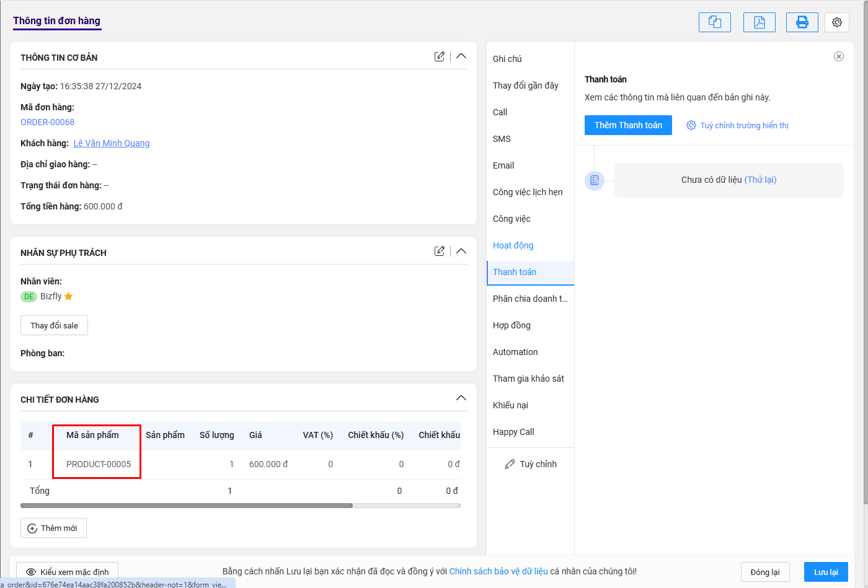The image size is (868, 588).
Task: Click the order table horizontal scrollbar
Action: point(187,506)
